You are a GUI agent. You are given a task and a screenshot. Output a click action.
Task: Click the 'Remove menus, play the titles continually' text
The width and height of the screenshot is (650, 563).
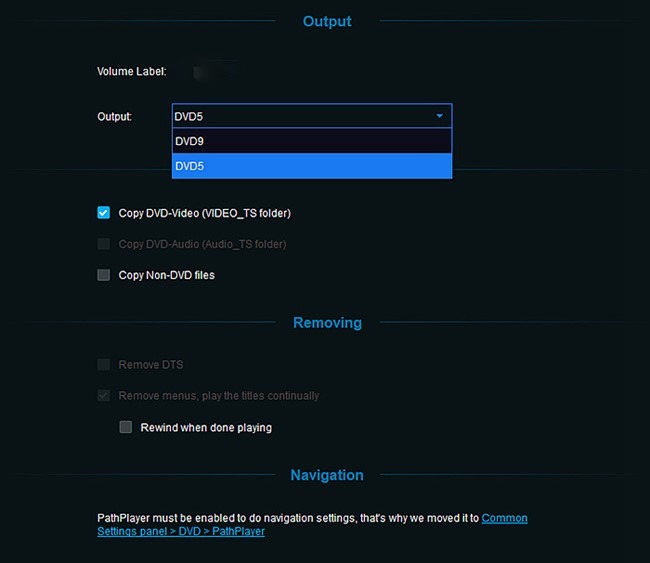(219, 396)
